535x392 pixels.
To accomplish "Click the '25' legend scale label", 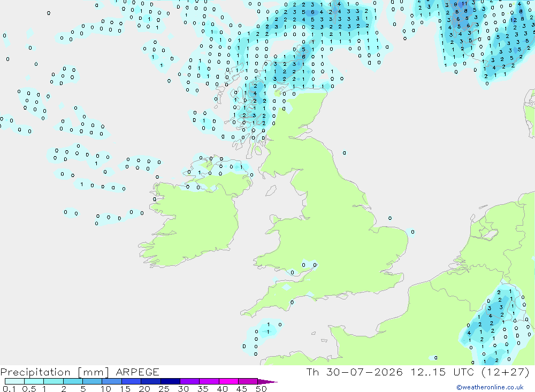I will 164,389.
